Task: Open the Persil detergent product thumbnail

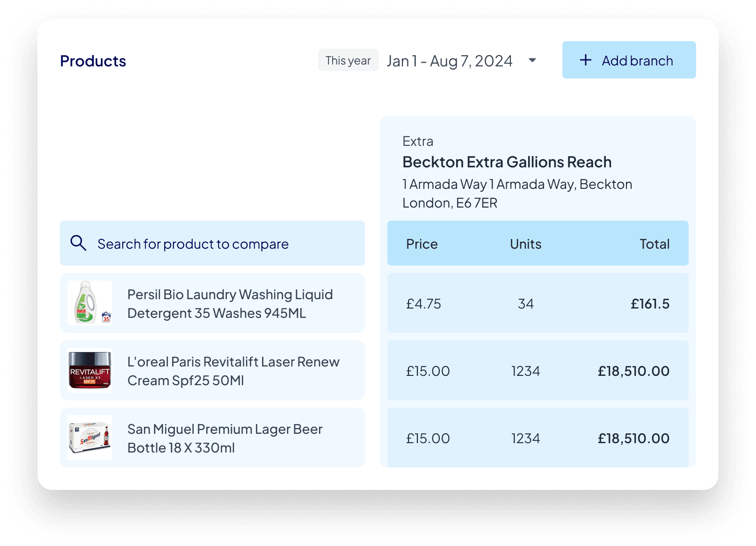Action: click(90, 303)
